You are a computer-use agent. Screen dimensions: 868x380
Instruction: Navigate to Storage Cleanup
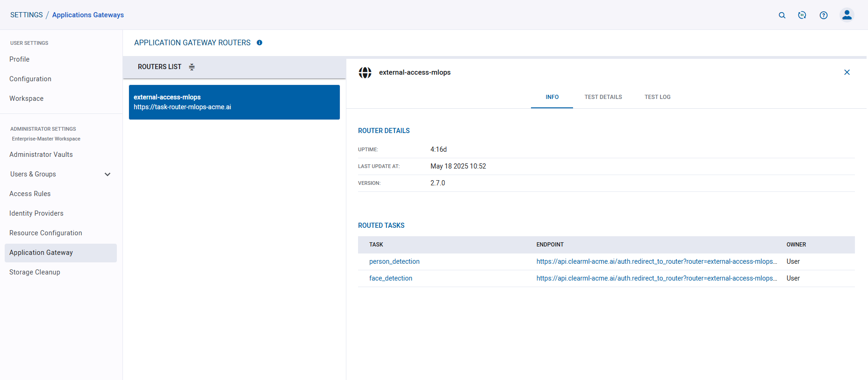[x=35, y=273]
